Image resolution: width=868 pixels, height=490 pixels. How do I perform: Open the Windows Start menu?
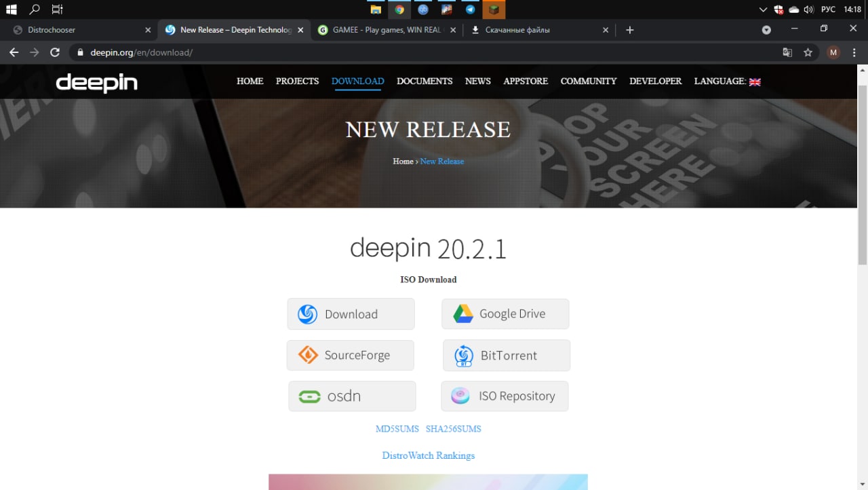click(x=11, y=10)
